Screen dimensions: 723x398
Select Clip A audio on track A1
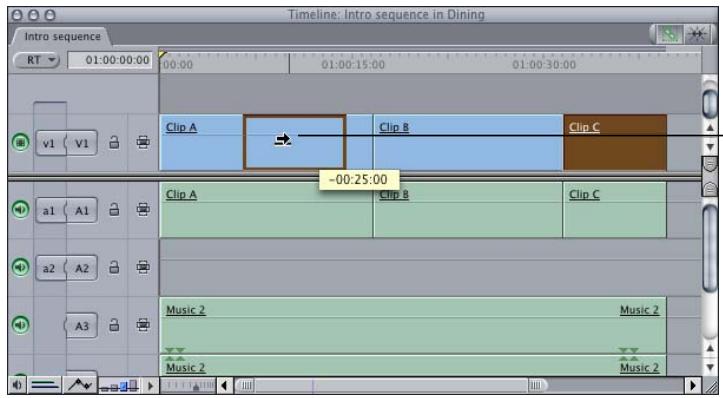click(266, 210)
